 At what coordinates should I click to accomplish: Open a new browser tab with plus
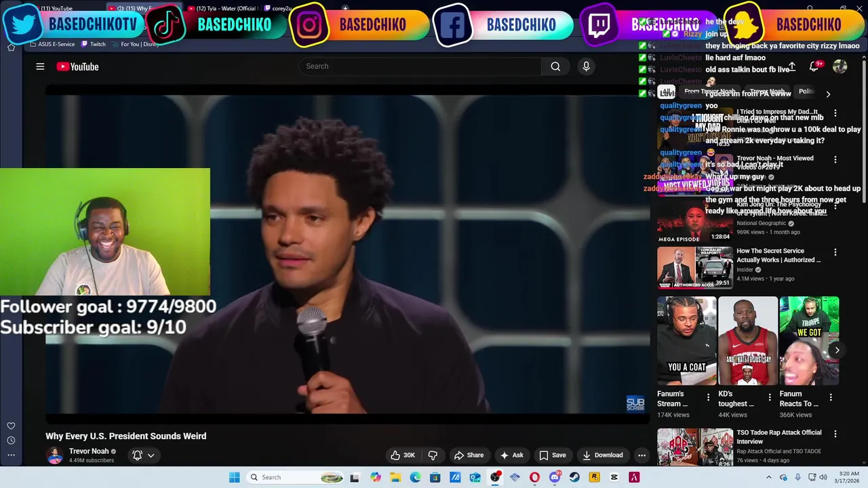pyautogui.click(x=345, y=8)
